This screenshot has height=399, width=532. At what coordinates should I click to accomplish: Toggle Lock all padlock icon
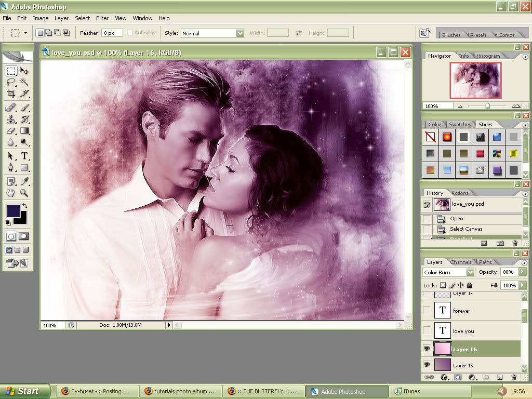coord(470,285)
